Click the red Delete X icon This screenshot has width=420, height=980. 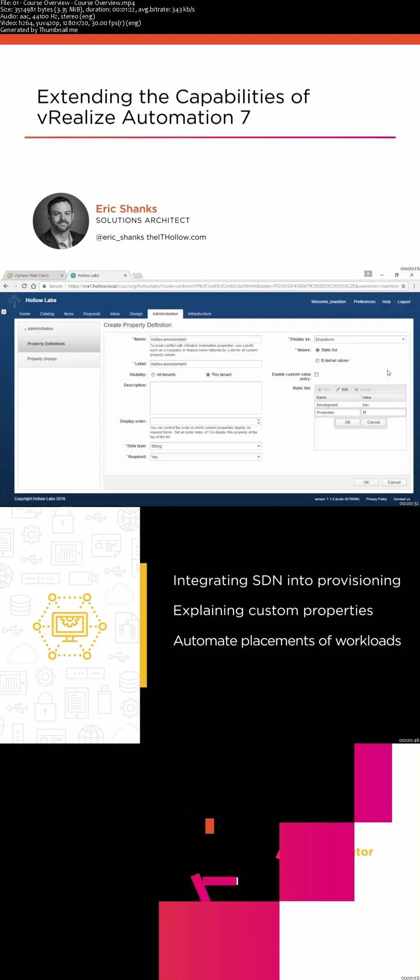click(356, 390)
